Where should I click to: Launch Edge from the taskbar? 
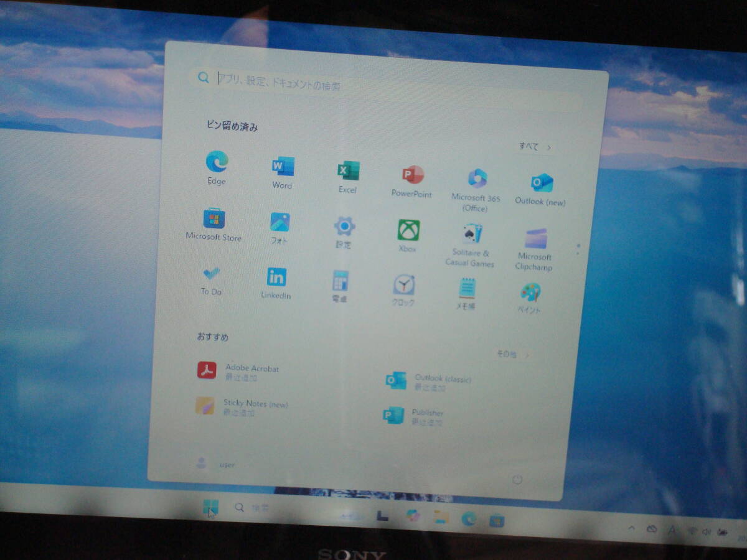(469, 519)
